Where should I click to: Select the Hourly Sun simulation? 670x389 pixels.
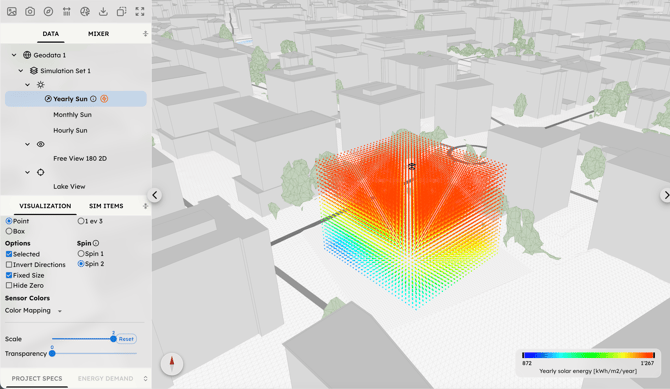pyautogui.click(x=70, y=130)
